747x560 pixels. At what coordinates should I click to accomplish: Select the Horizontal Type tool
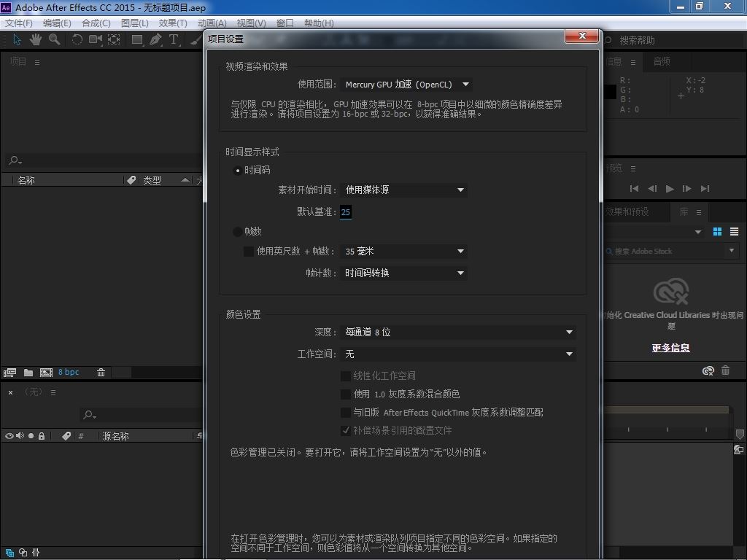tap(174, 39)
